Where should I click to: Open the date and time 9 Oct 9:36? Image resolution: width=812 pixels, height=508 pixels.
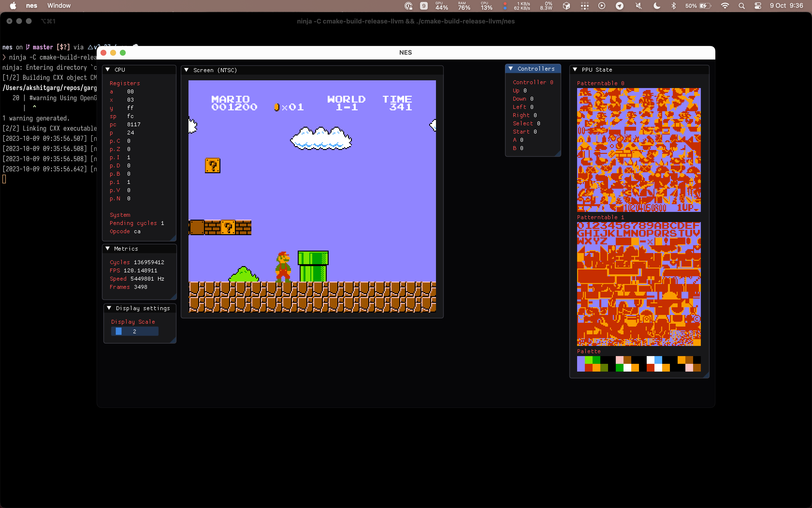coord(786,6)
